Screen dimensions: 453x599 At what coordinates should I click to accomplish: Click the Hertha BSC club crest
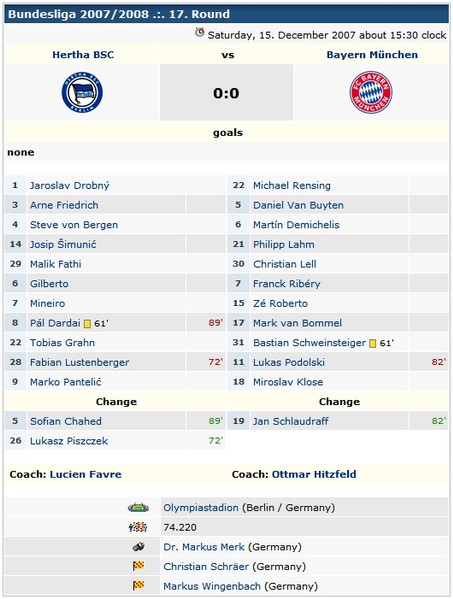(82, 92)
